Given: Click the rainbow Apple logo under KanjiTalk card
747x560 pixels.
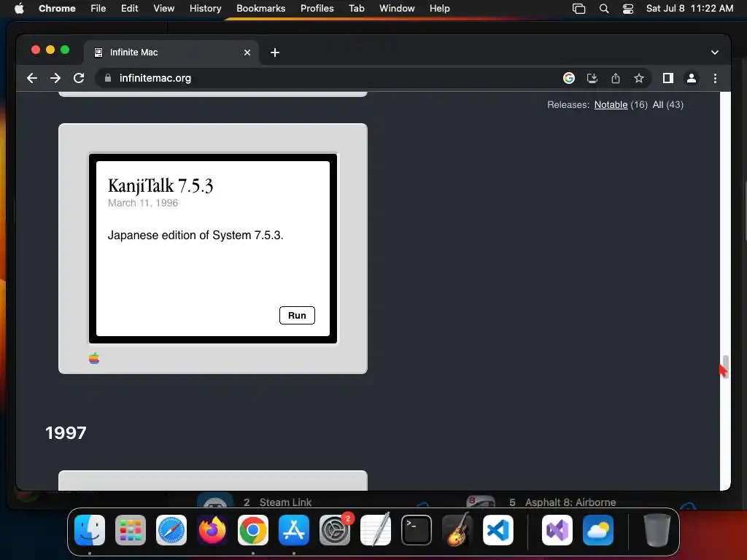Looking at the screenshot, I should [94, 358].
